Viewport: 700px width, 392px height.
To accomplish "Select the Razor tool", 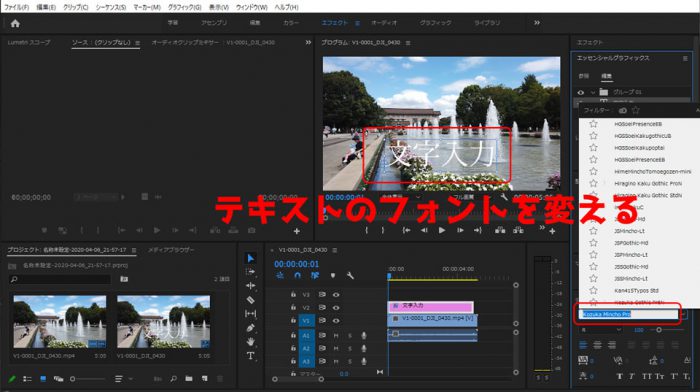I will pyautogui.click(x=250, y=300).
